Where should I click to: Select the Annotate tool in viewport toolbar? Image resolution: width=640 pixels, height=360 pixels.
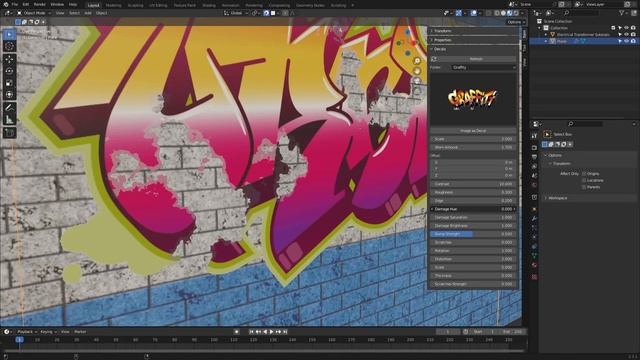click(9, 108)
